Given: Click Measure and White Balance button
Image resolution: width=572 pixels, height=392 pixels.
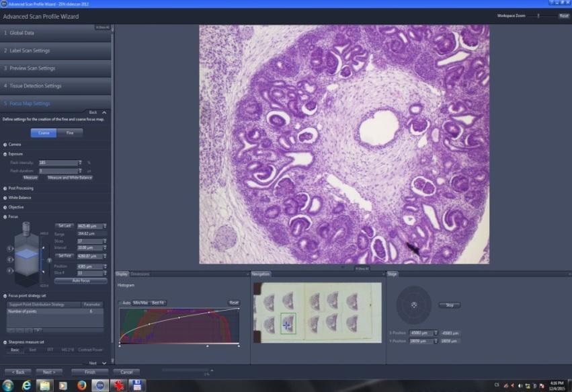Looking at the screenshot, I should pyautogui.click(x=70, y=178).
